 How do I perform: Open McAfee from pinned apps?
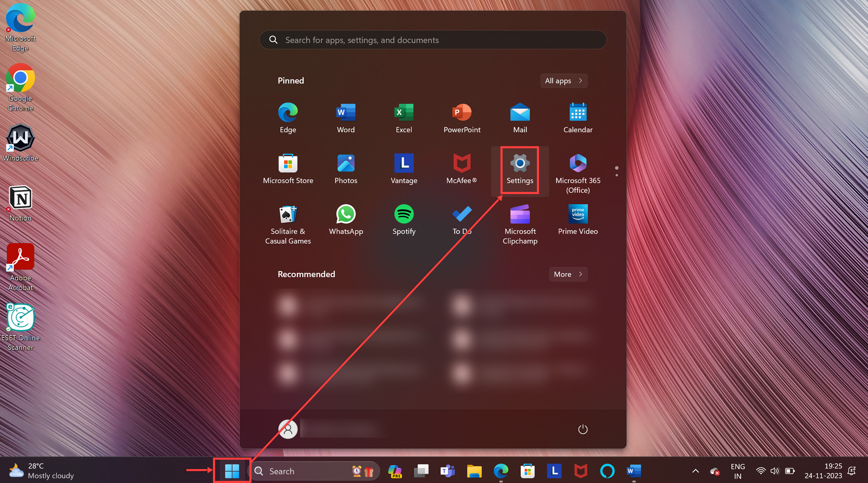pos(462,169)
